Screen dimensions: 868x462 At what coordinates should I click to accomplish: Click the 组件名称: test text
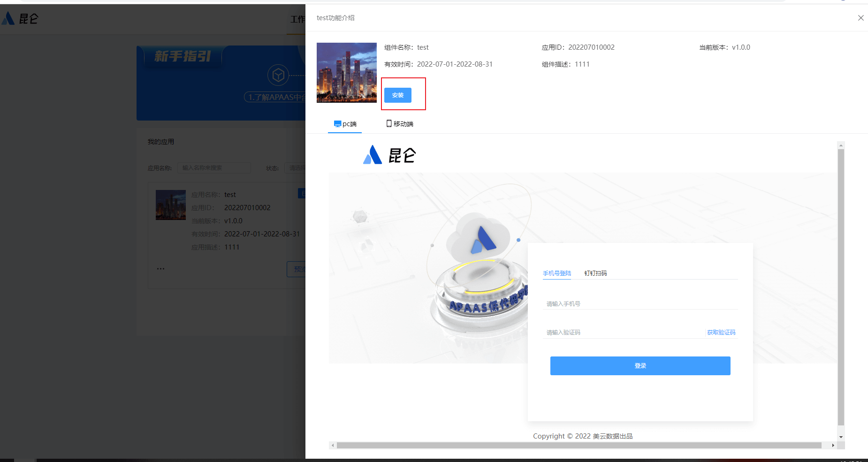pos(406,47)
